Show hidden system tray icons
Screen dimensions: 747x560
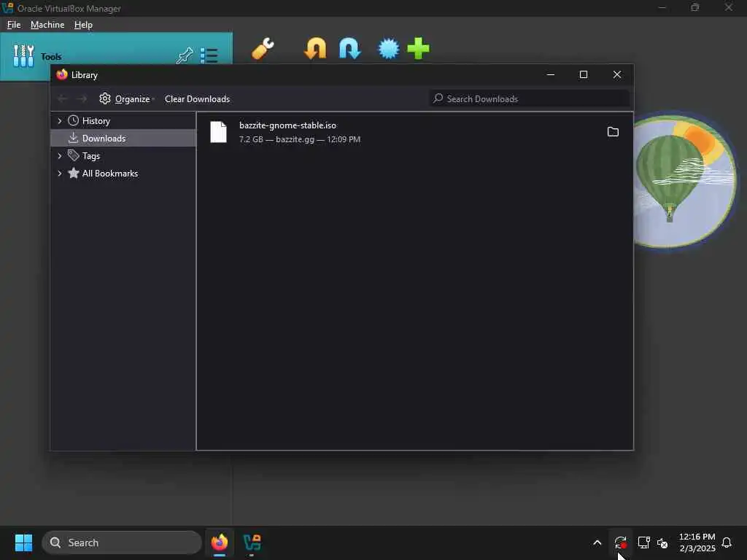coord(597,542)
